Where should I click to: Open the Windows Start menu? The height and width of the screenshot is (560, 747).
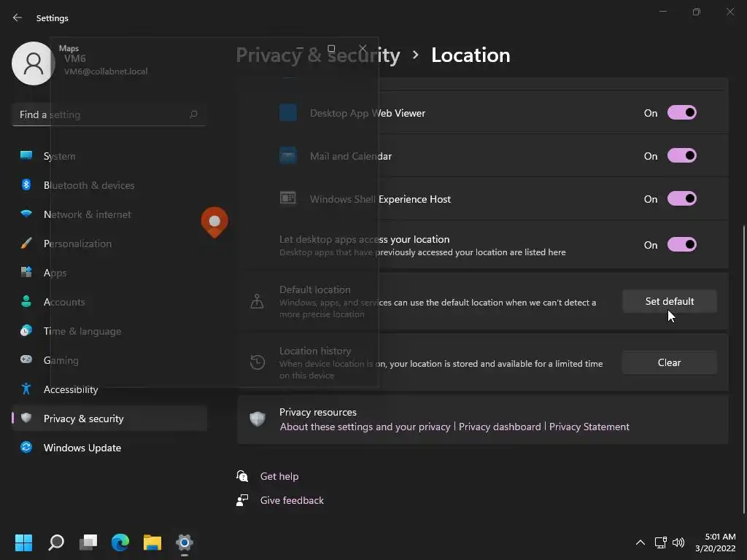click(23, 542)
